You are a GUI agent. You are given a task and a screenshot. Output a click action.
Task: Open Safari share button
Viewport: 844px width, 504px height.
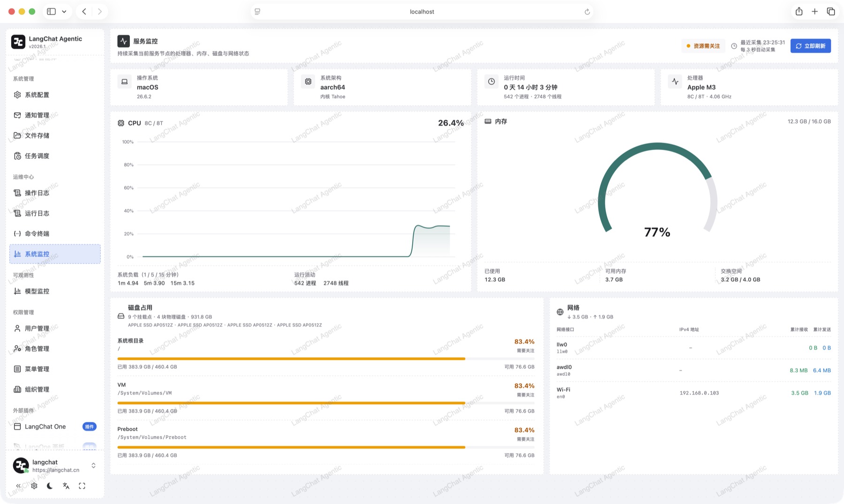(x=799, y=11)
